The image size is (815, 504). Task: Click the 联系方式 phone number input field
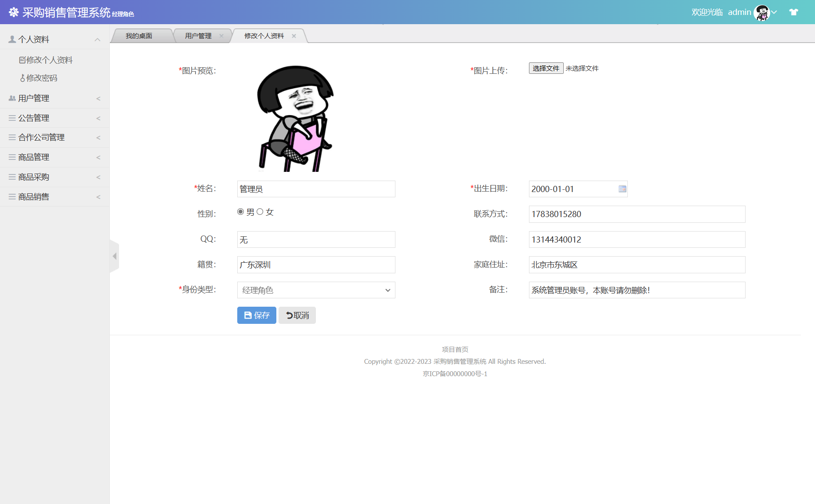pyautogui.click(x=636, y=214)
